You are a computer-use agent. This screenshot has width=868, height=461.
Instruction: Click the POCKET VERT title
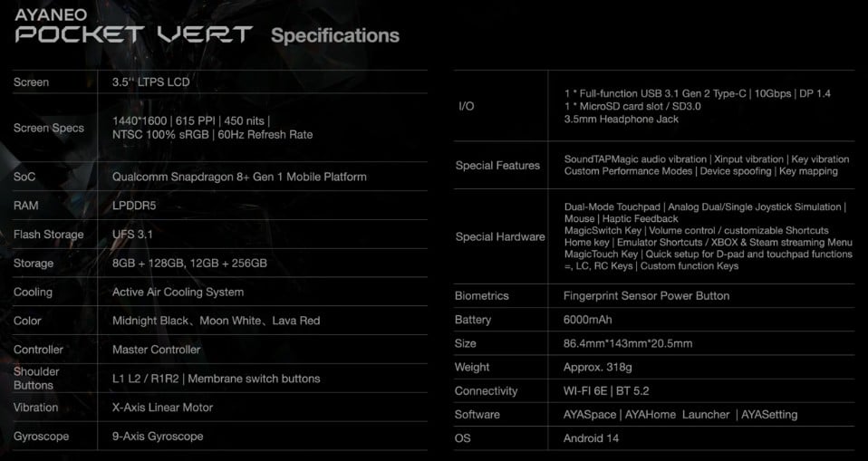click(x=133, y=36)
